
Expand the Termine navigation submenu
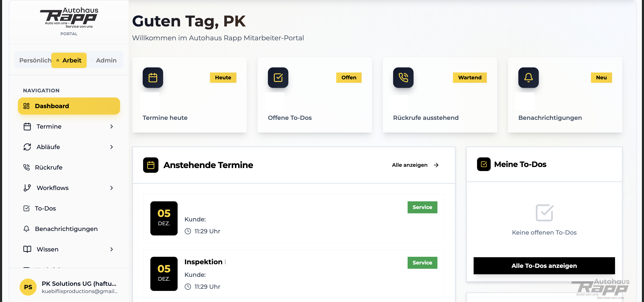pos(112,126)
